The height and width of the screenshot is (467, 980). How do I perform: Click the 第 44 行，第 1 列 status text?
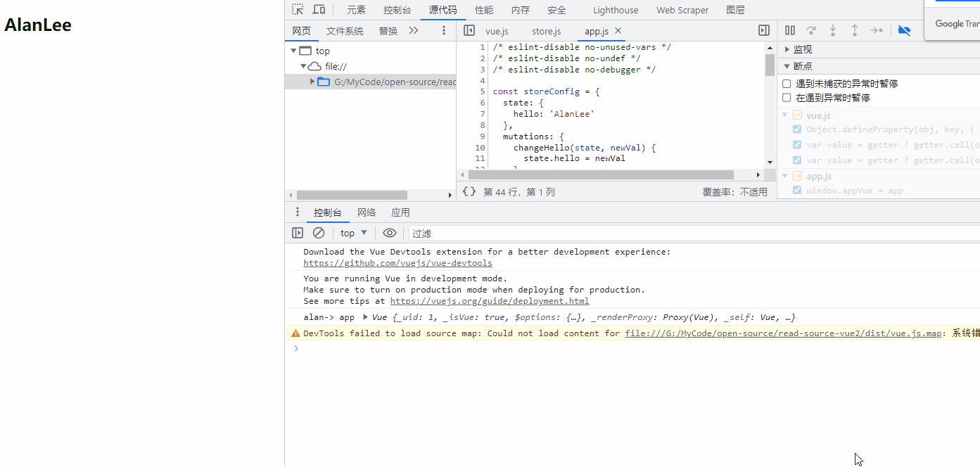click(519, 192)
